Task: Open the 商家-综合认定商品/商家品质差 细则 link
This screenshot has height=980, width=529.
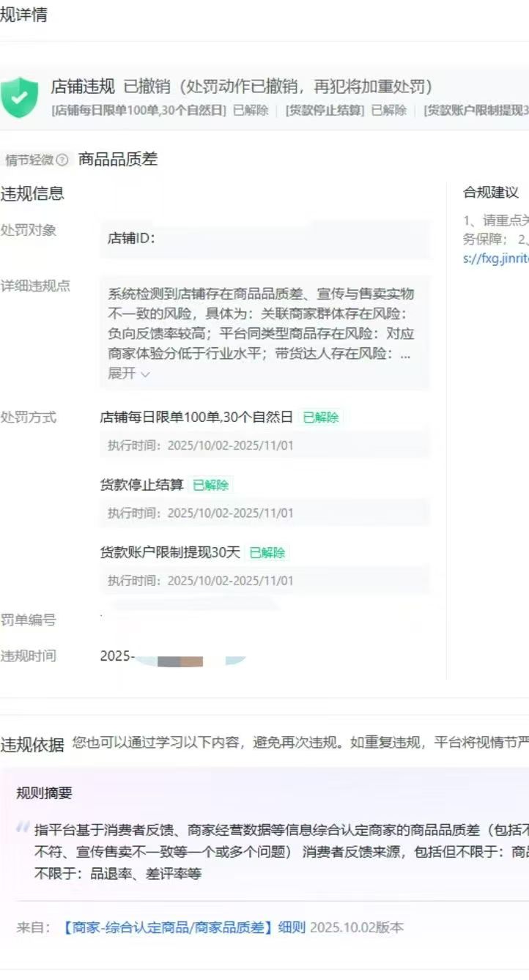Action: click(183, 927)
